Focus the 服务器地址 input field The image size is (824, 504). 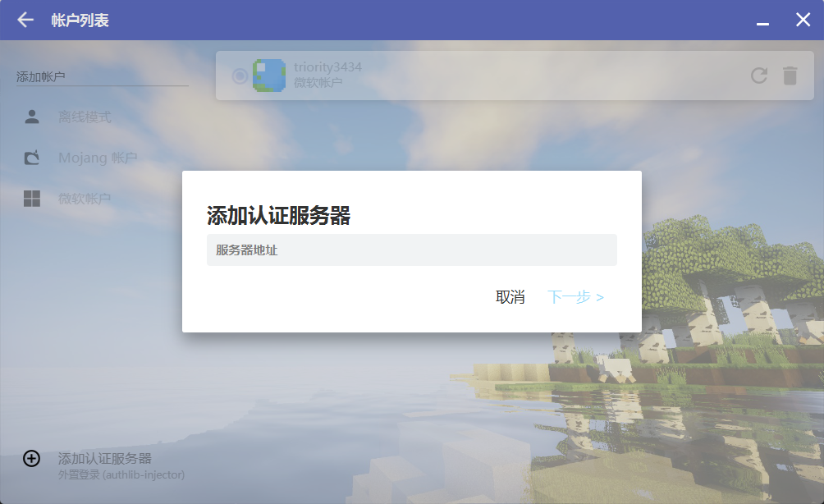tap(411, 250)
